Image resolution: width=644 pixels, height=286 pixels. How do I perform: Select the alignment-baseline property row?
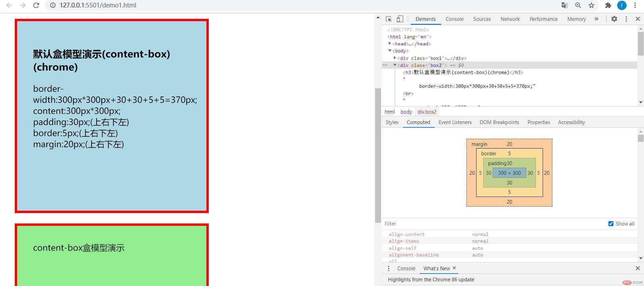tap(509, 255)
